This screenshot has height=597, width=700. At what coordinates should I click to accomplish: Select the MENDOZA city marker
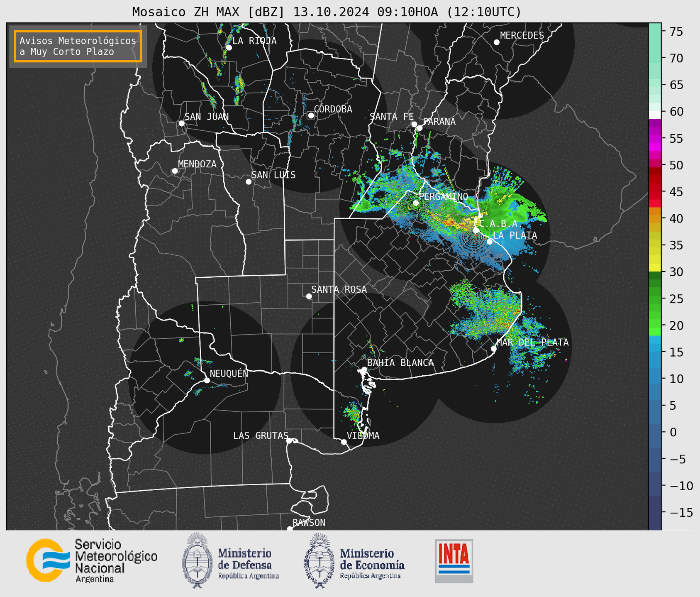click(x=175, y=171)
